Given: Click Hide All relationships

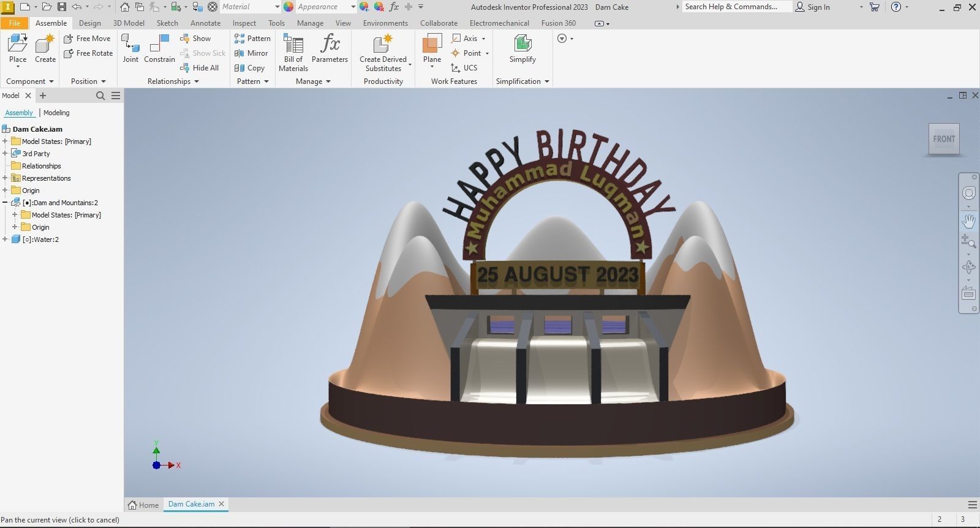Looking at the screenshot, I should [199, 68].
